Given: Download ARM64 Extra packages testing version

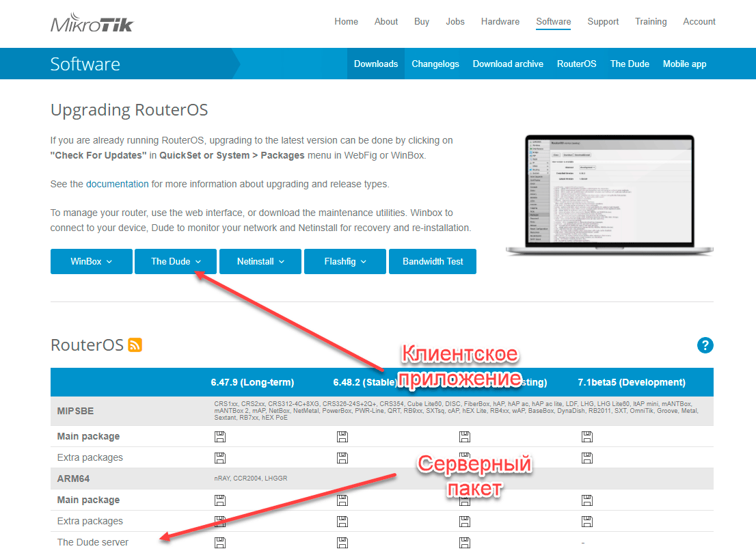Looking at the screenshot, I should [465, 522].
